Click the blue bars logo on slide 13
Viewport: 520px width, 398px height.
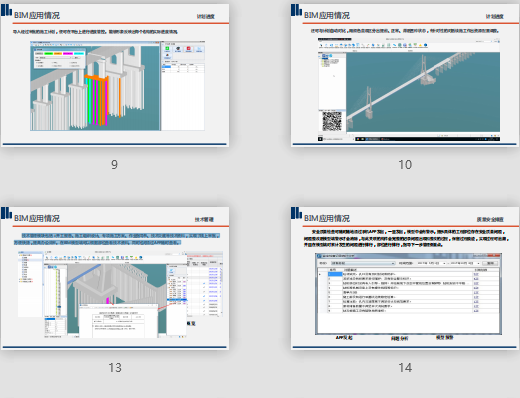click(x=6, y=213)
